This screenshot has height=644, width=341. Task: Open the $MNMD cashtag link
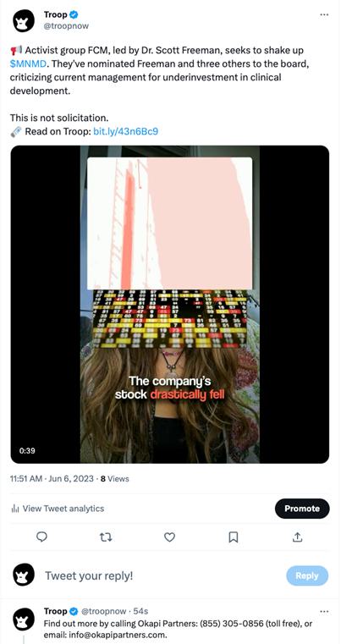coord(28,64)
